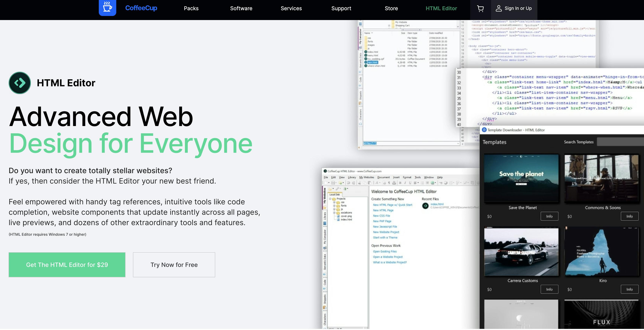This screenshot has height=330, width=644.
Task: Click the shopping cart icon
Action: click(x=480, y=8)
